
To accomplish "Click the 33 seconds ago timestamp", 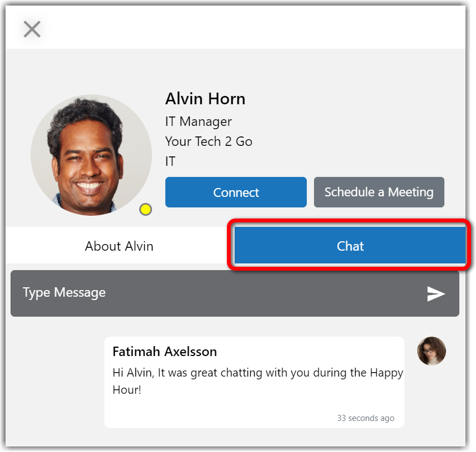I will tap(366, 418).
